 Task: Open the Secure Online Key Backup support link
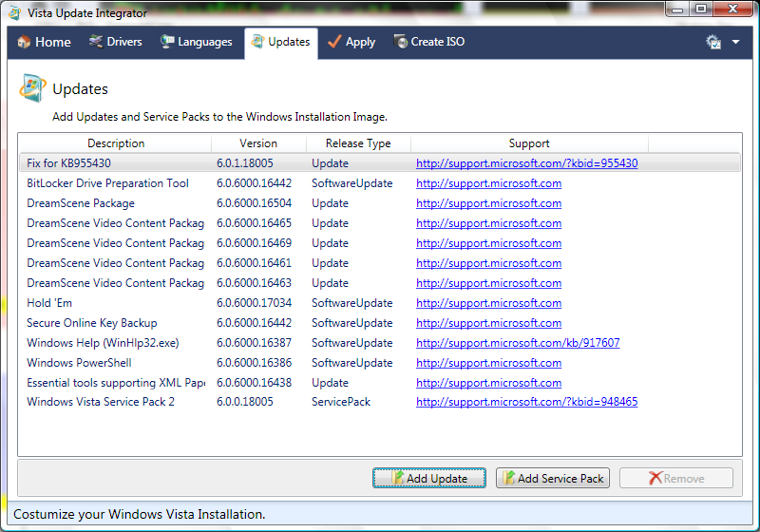pos(488,323)
